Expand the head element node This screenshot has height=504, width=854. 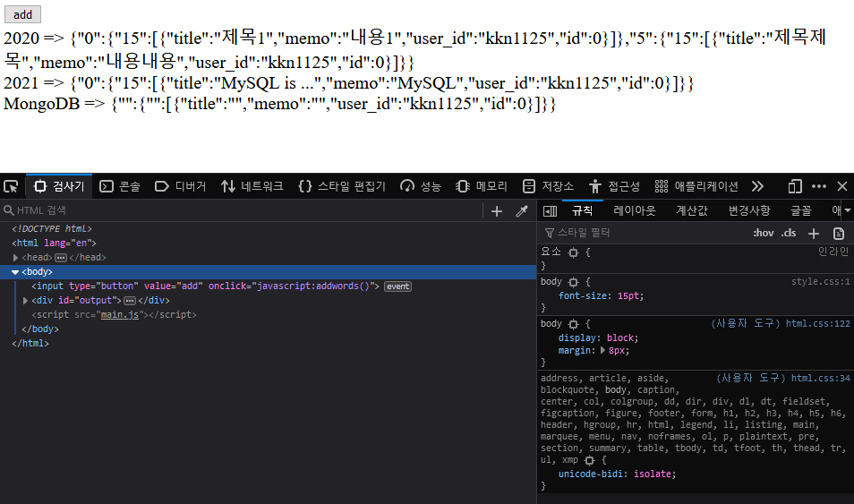[x=16, y=257]
